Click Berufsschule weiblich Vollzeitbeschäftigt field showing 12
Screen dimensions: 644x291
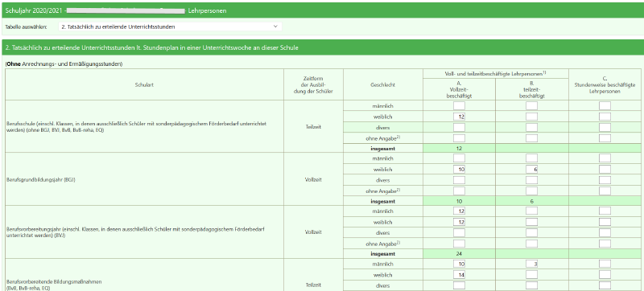pos(459,117)
